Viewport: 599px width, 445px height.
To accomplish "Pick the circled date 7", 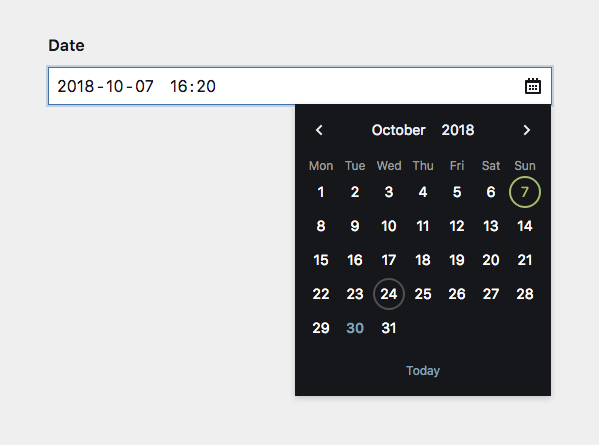I will (x=525, y=192).
